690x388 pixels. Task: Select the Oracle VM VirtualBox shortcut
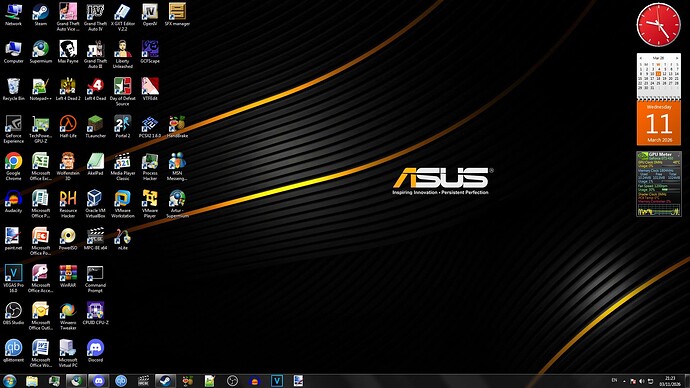coord(95,204)
